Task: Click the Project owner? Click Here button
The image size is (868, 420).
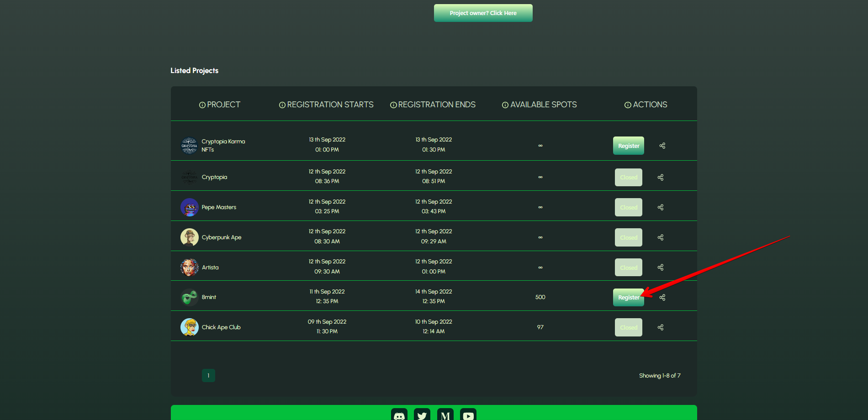Action: [483, 13]
